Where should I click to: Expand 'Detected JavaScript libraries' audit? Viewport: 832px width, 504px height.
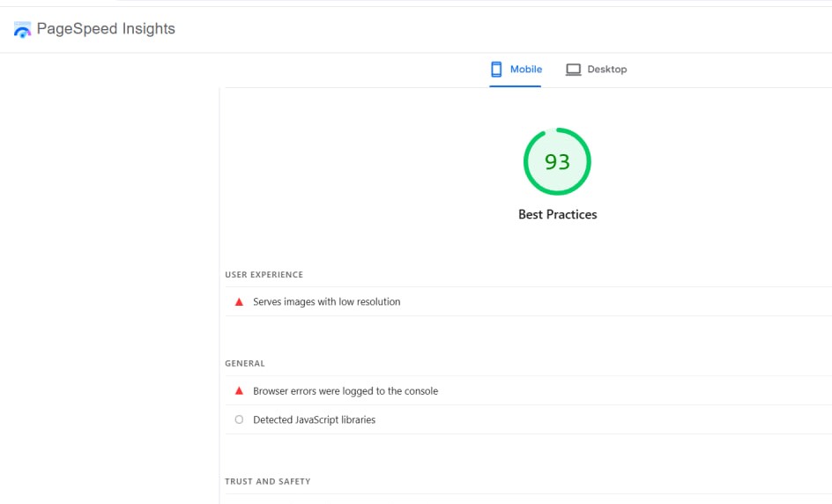pos(314,420)
